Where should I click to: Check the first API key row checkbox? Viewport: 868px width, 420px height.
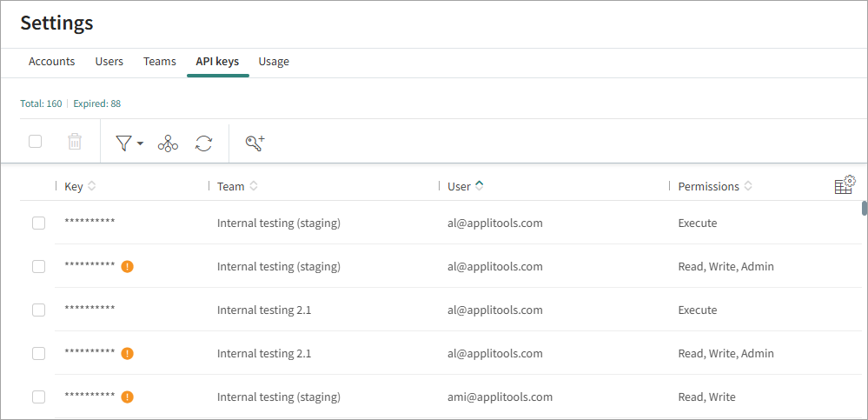[x=38, y=223]
